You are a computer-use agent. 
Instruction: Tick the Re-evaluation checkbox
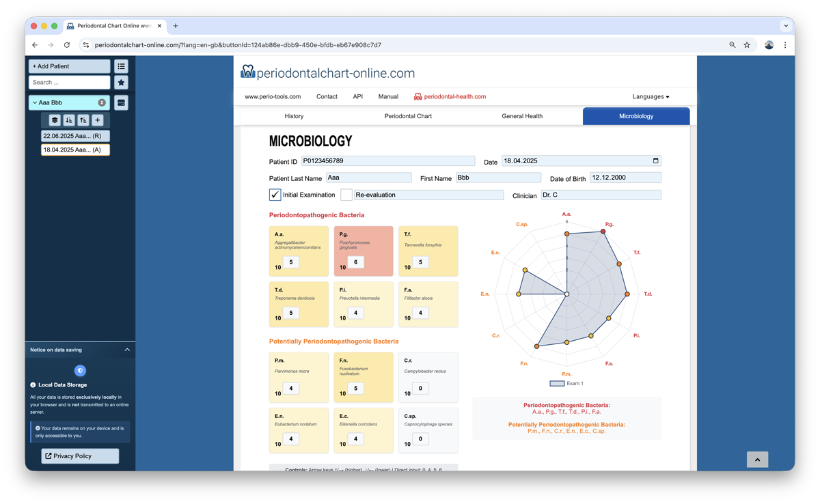point(346,195)
